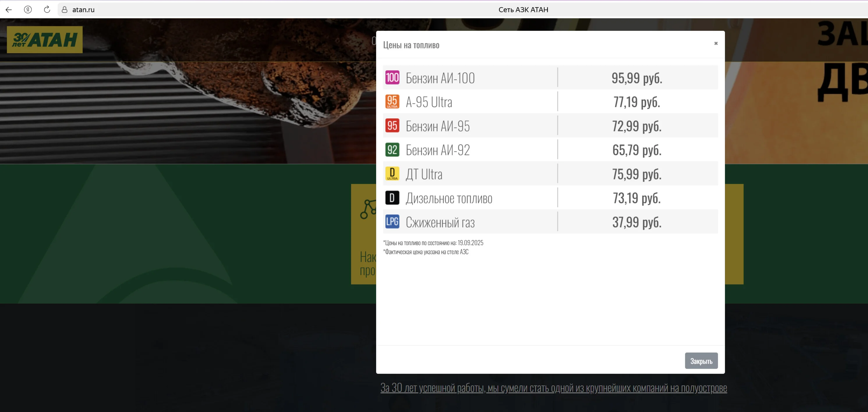868x412 pixels.
Task: Go back using the browser back arrow
Action: pyautogui.click(x=9, y=10)
